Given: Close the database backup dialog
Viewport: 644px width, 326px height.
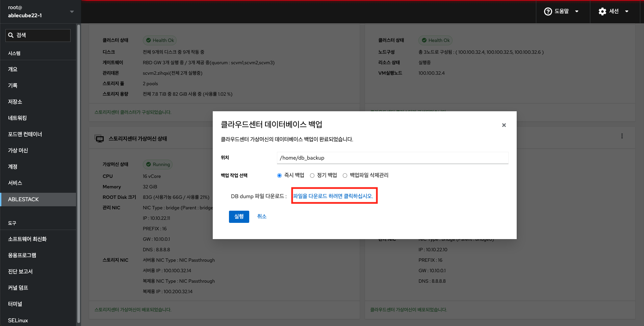Looking at the screenshot, I should [504, 125].
